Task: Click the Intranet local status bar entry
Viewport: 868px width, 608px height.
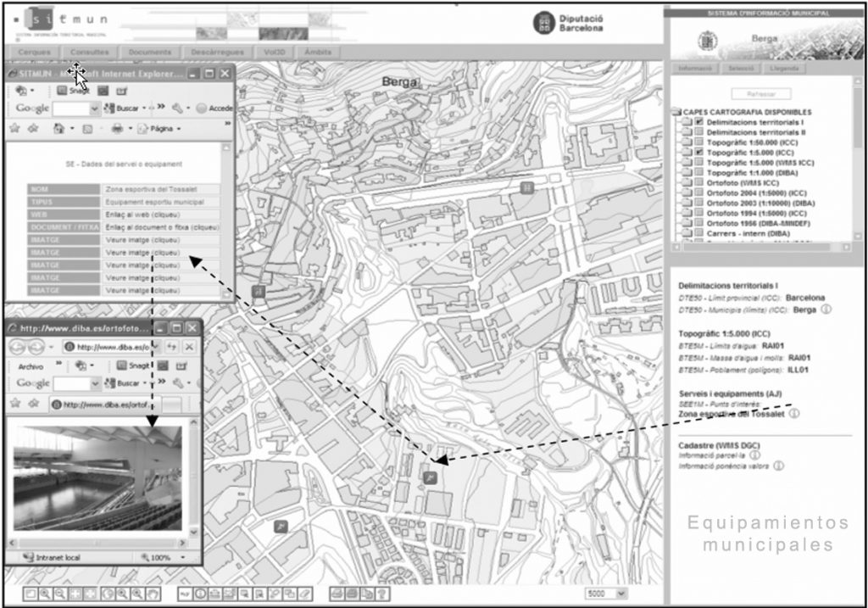Action: click(52, 558)
